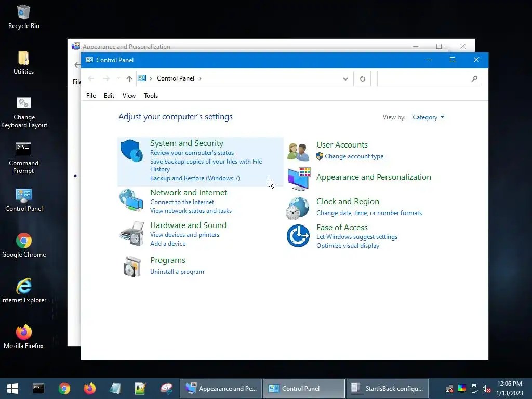
Task: Click back arrow in Appearance and Personalization window
Action: coord(77,65)
